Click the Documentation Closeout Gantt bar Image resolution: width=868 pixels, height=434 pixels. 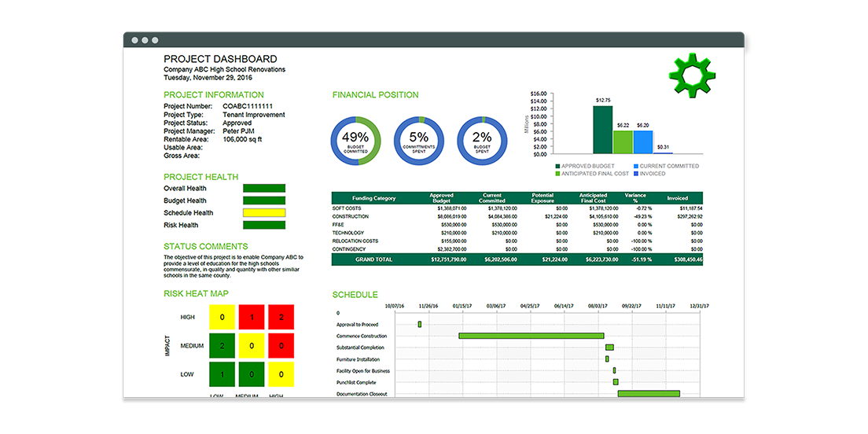pos(649,394)
